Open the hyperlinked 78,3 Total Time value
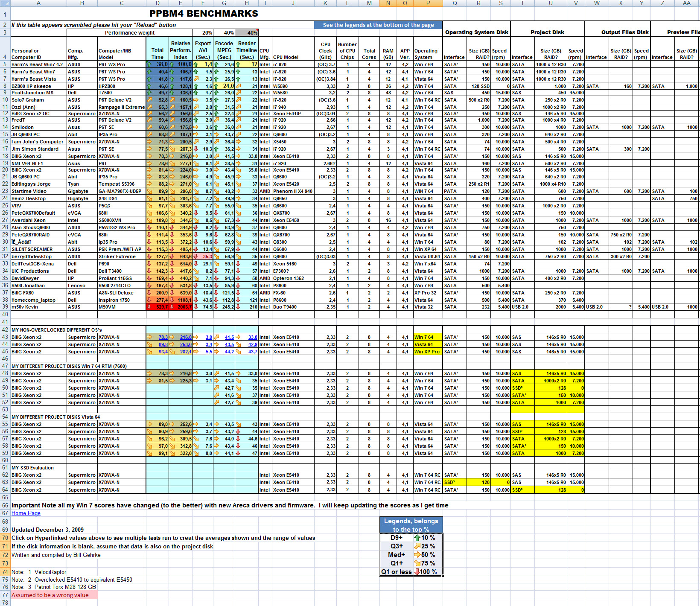 163,337
